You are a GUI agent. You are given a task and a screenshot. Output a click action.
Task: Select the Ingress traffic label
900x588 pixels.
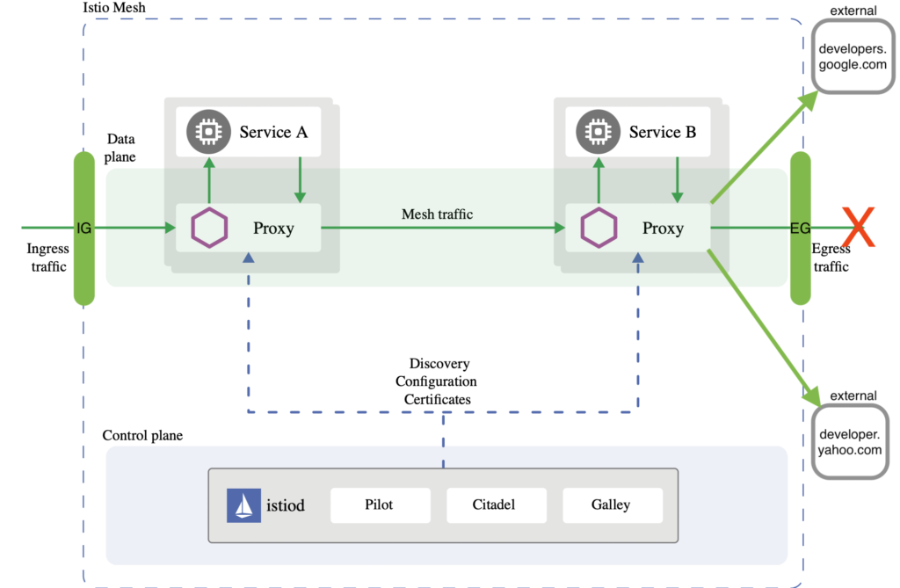click(47, 258)
